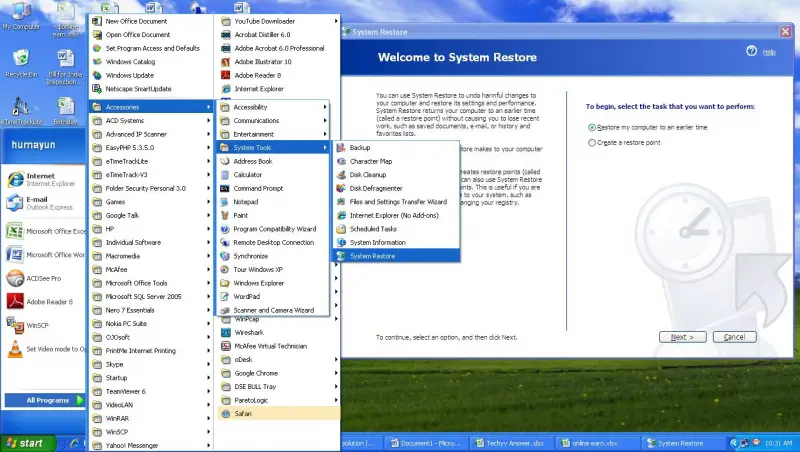Expand Accessibility submenu
The image size is (800, 452).
pos(273,107)
